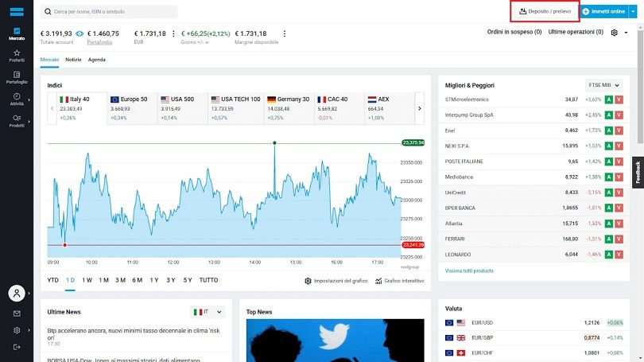Open the IT news language dropdown
The height and width of the screenshot is (362, 644).
tap(208, 313)
